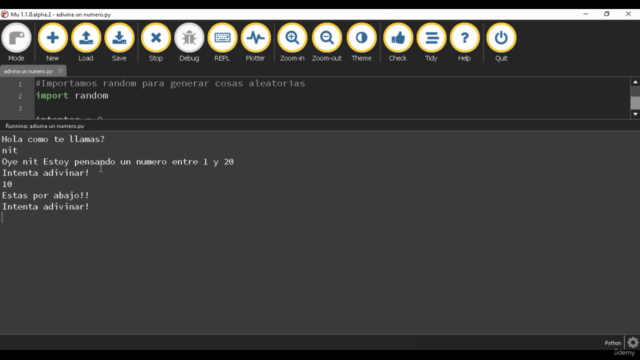Click line number 1 in the gutter
Viewport: 640px width, 360px height.
click(20, 84)
